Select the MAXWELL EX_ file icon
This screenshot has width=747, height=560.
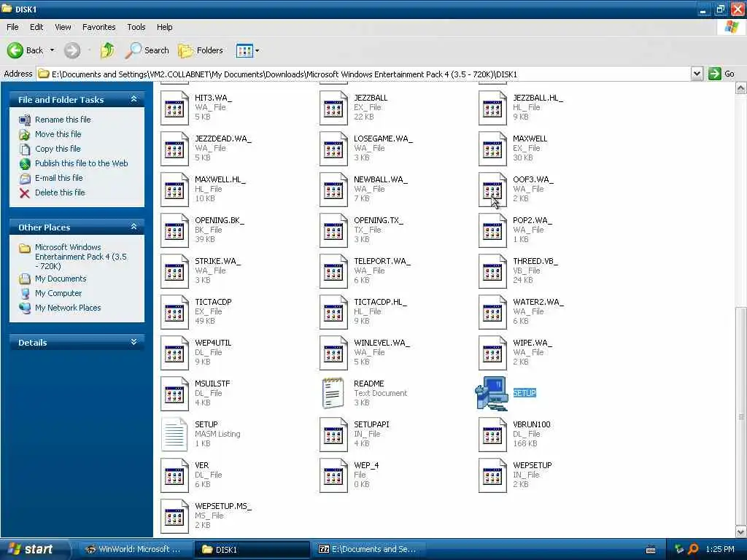point(492,149)
